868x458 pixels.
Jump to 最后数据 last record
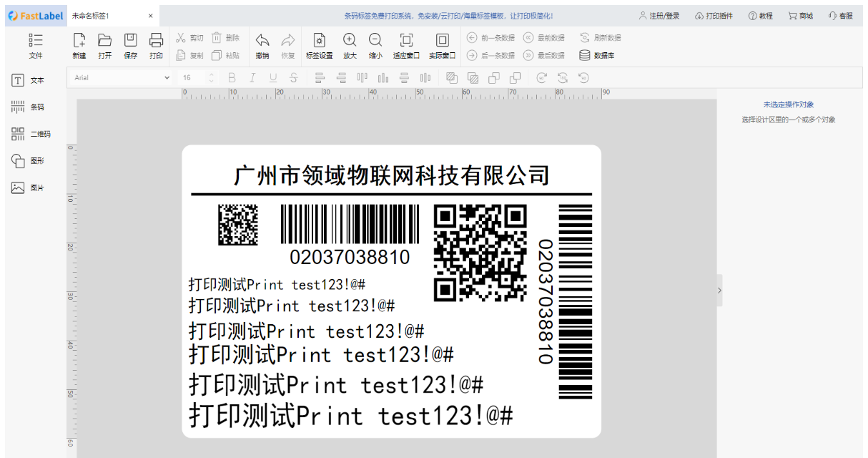point(543,55)
